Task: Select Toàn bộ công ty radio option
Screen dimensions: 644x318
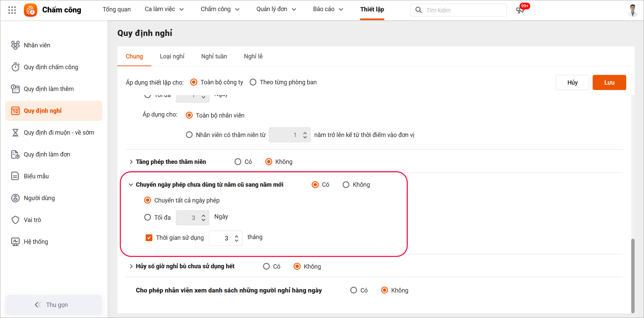Action: click(194, 82)
